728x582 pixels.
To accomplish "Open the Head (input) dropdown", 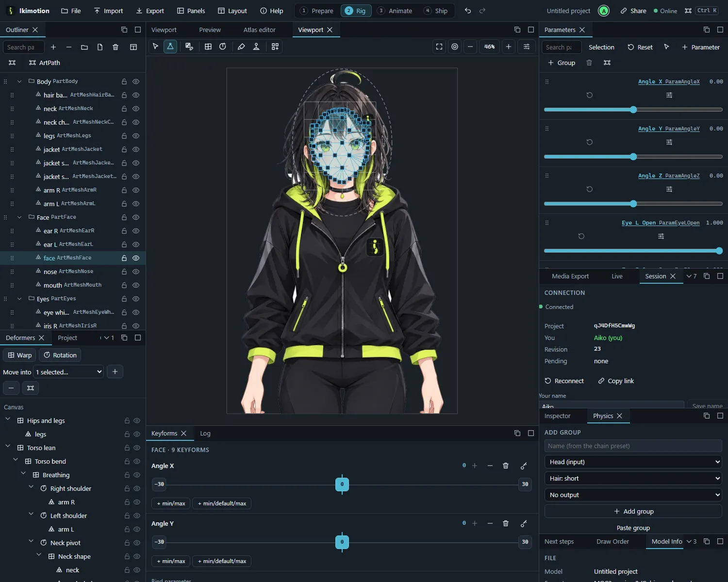I will 633,462.
